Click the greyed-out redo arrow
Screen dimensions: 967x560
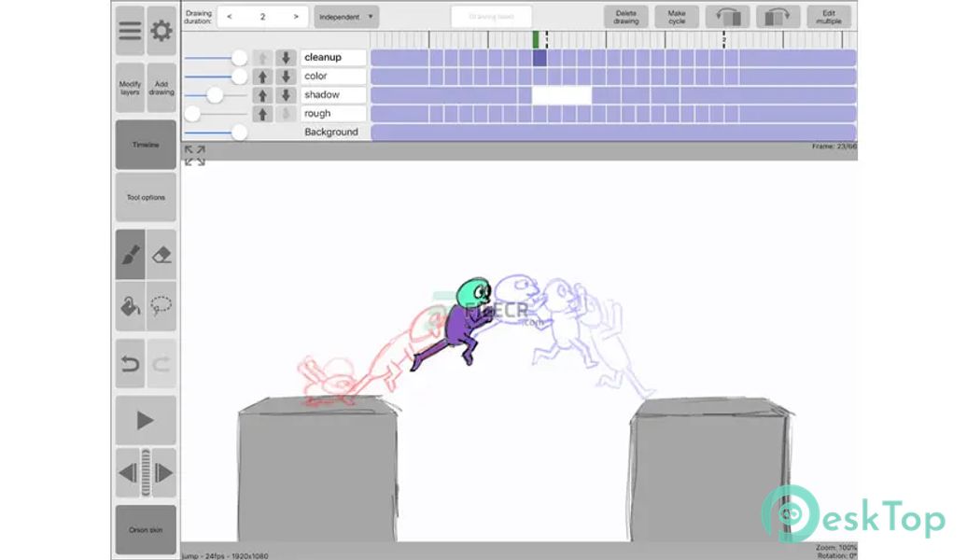161,364
